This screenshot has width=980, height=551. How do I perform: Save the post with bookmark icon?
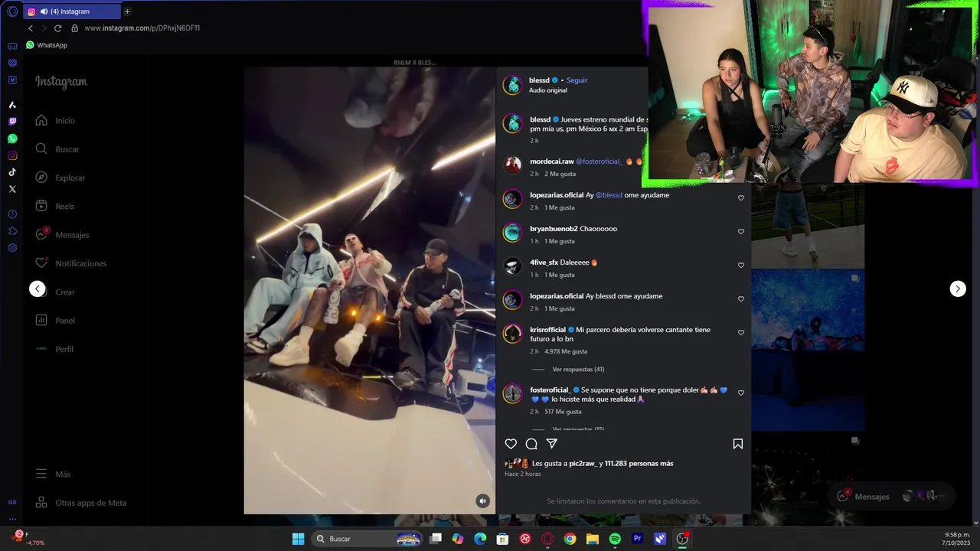pos(738,444)
